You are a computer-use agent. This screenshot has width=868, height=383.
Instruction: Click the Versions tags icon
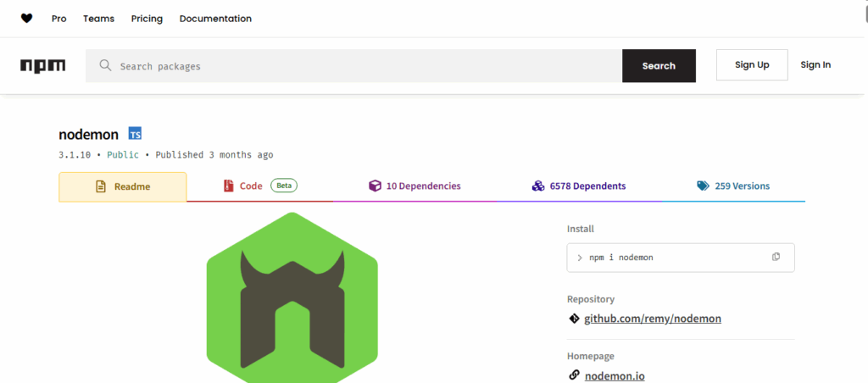point(703,186)
